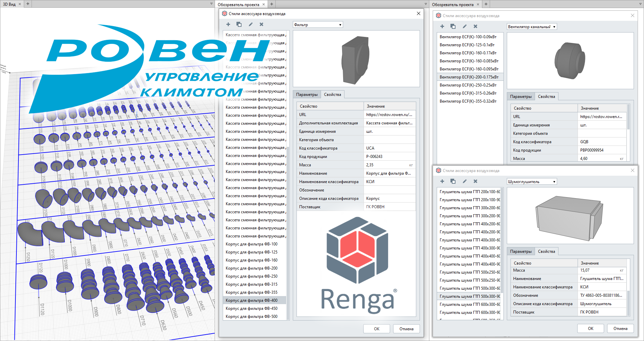This screenshot has width=644, height=341.
Task: Duplicate style in Шумоглушитель dialog
Action: pos(453,181)
